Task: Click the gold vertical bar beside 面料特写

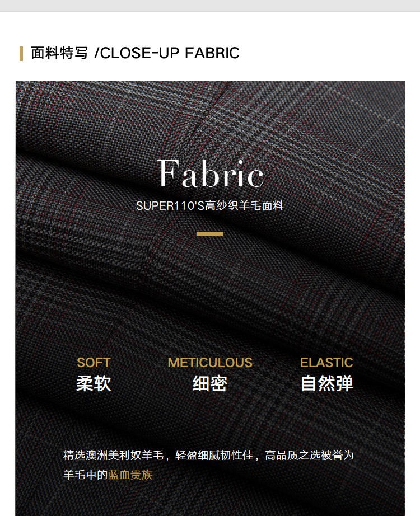Action: [x=21, y=54]
